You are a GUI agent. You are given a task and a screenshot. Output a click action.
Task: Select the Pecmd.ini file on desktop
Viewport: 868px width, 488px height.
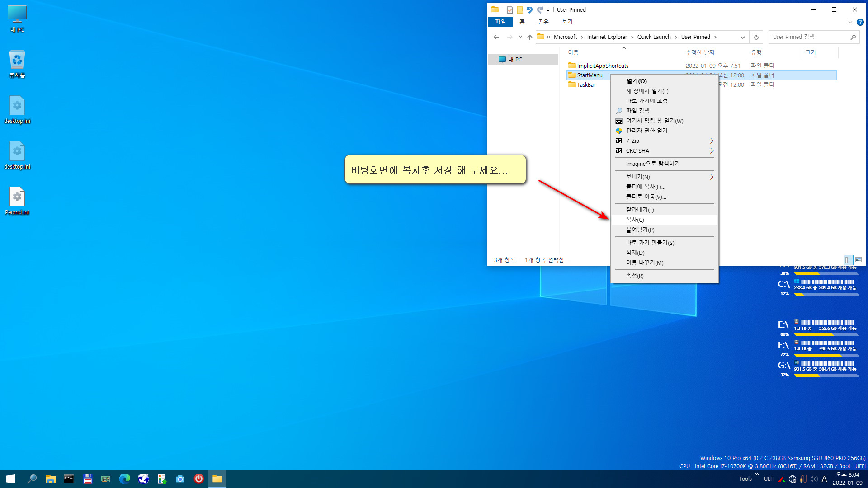(x=17, y=202)
